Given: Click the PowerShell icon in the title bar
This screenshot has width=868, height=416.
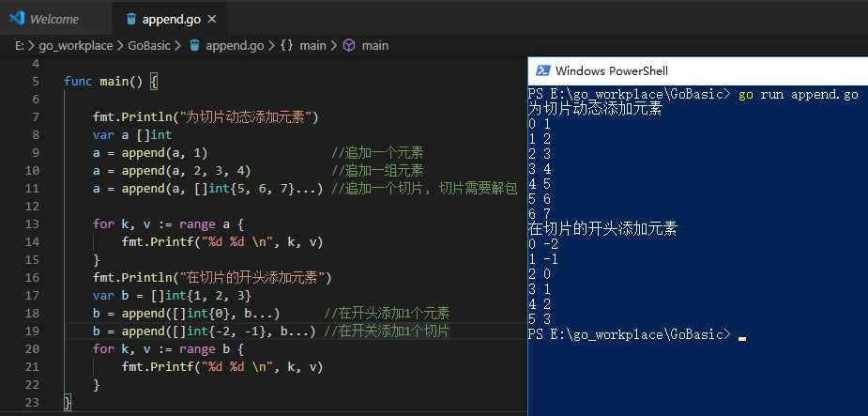Looking at the screenshot, I should (541, 70).
